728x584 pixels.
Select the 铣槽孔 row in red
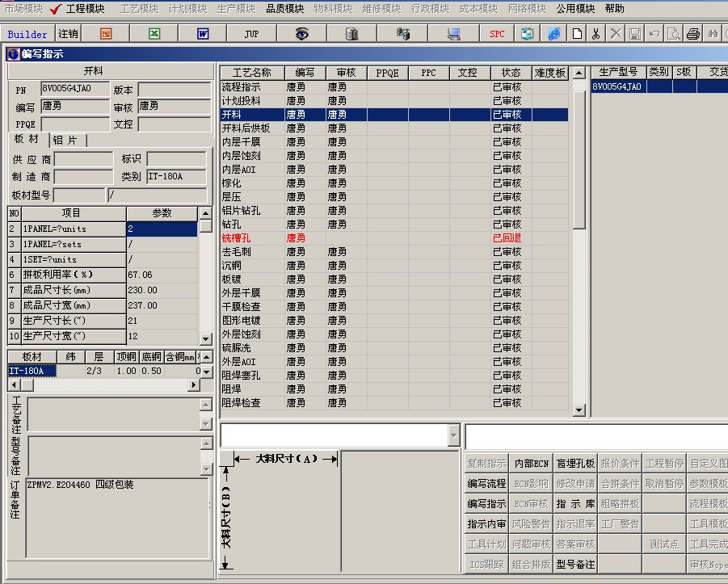[393, 238]
